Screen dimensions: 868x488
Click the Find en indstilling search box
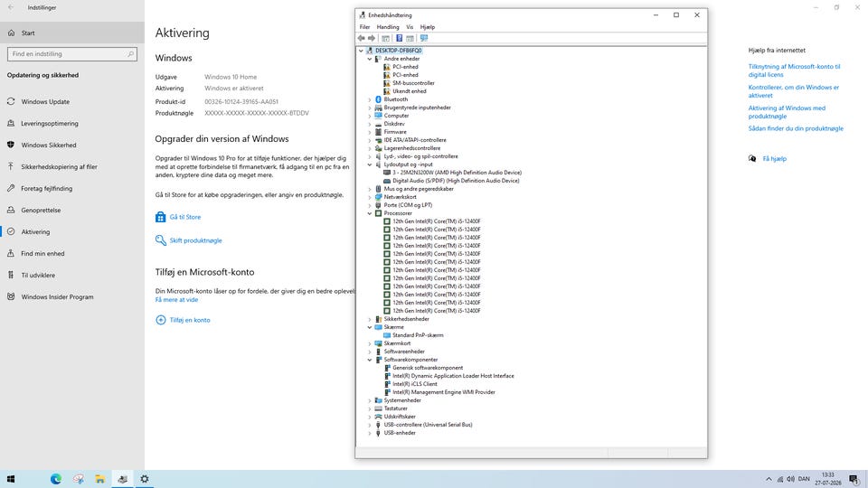click(x=72, y=54)
